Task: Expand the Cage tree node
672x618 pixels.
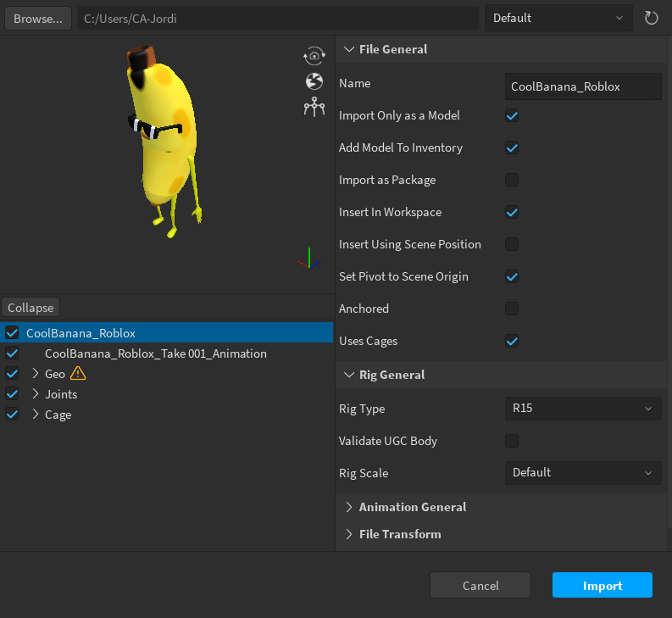Action: click(x=36, y=415)
